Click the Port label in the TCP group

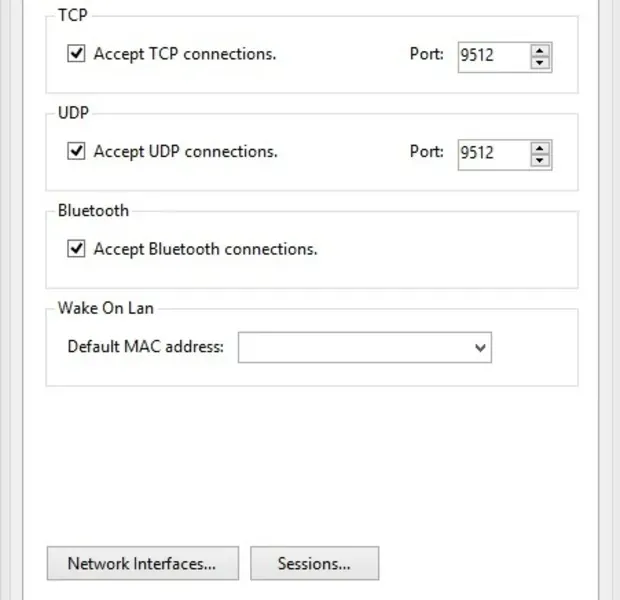click(426, 54)
